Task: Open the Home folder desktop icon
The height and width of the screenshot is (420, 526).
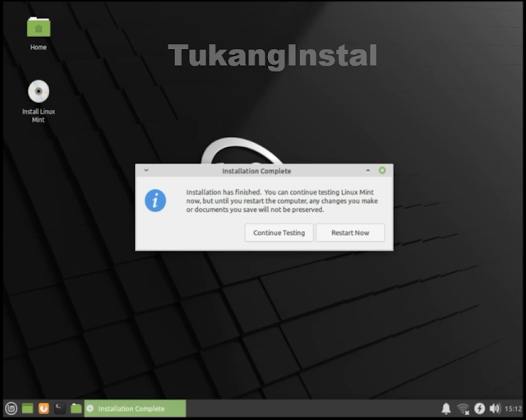Action: pos(39,34)
